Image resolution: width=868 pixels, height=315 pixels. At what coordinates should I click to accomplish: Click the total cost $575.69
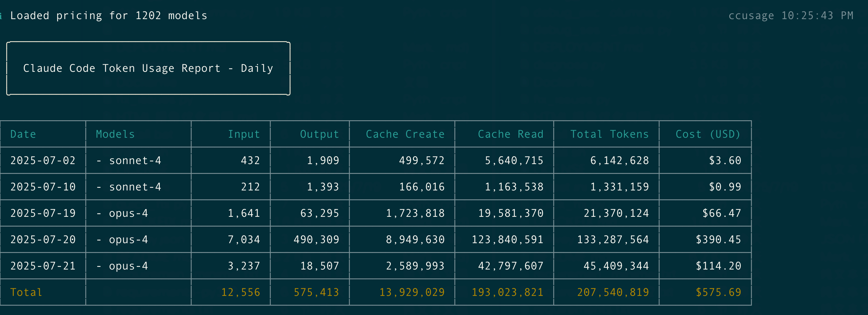pos(718,292)
